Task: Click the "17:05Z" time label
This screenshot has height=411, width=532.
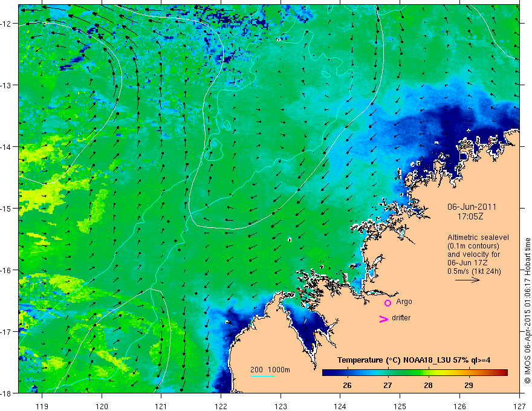Action: pyautogui.click(x=470, y=216)
